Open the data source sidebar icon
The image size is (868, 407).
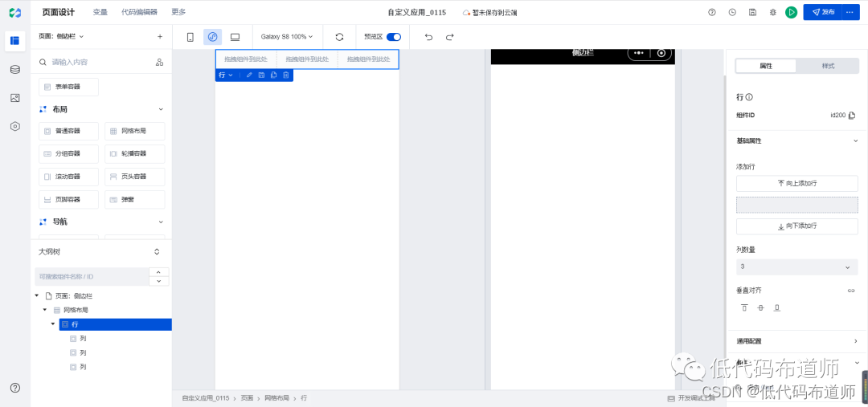pyautogui.click(x=15, y=69)
